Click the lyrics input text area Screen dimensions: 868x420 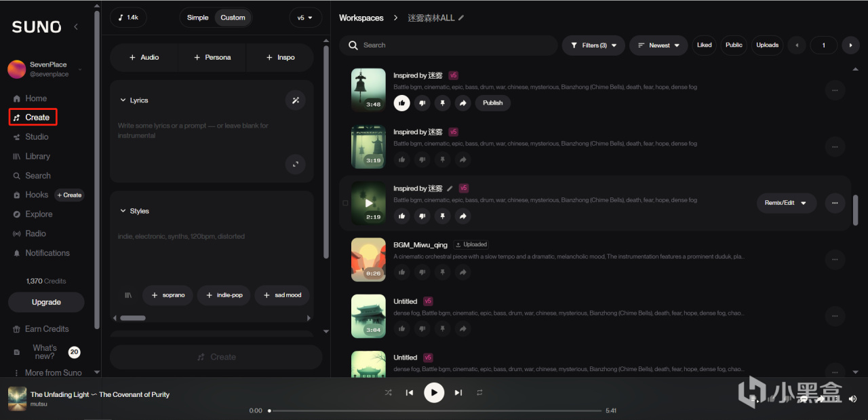point(197,130)
